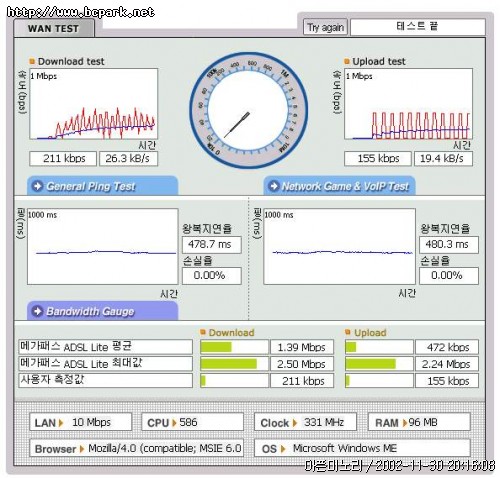This screenshot has width=500, height=478.
Task: Click the Clock 331 MHz field
Action: [x=305, y=422]
